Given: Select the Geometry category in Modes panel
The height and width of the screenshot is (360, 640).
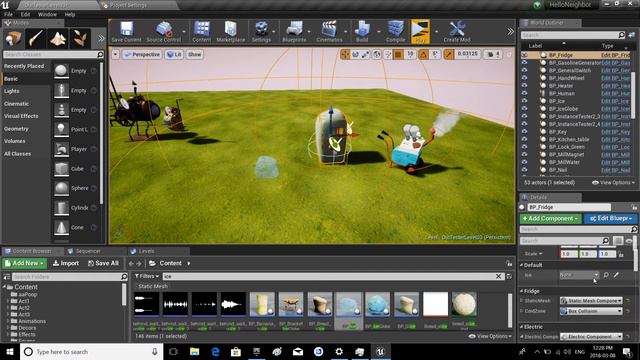Looking at the screenshot, I should (16, 129).
